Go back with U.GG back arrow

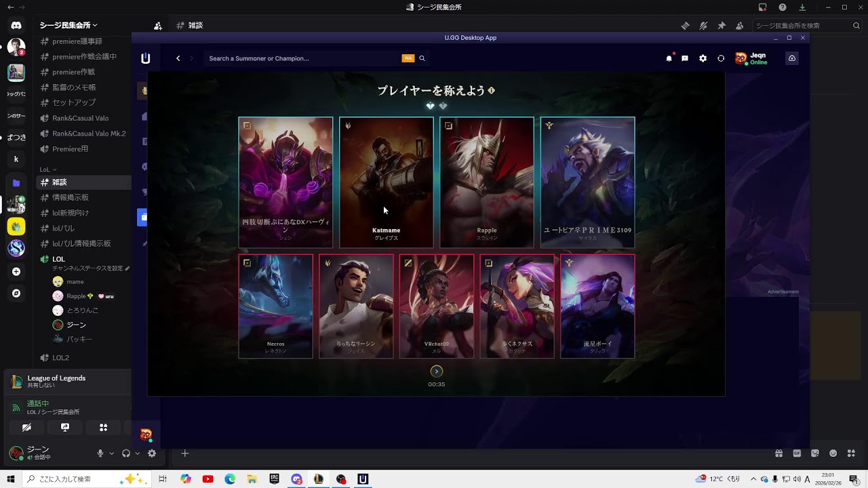(x=178, y=58)
